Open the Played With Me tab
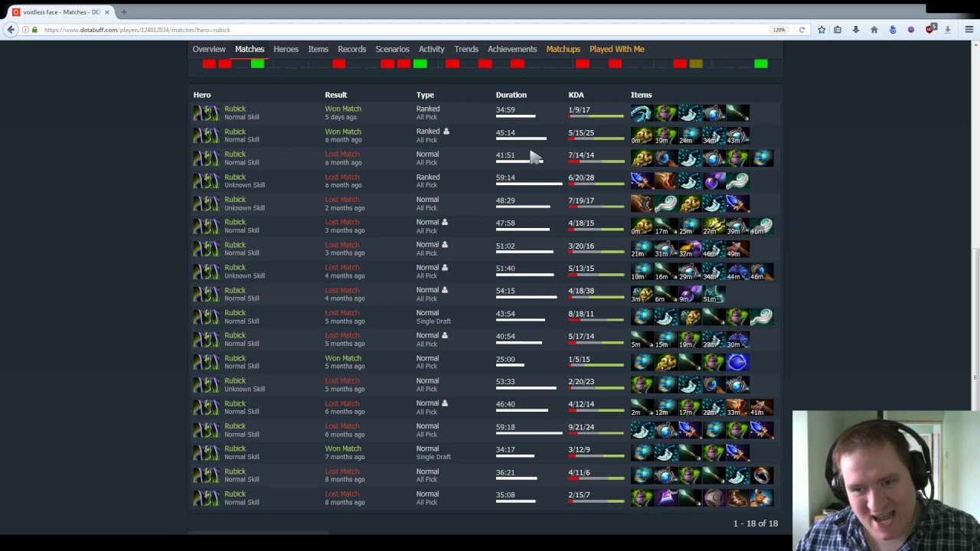Image resolution: width=980 pixels, height=551 pixels. pos(616,49)
